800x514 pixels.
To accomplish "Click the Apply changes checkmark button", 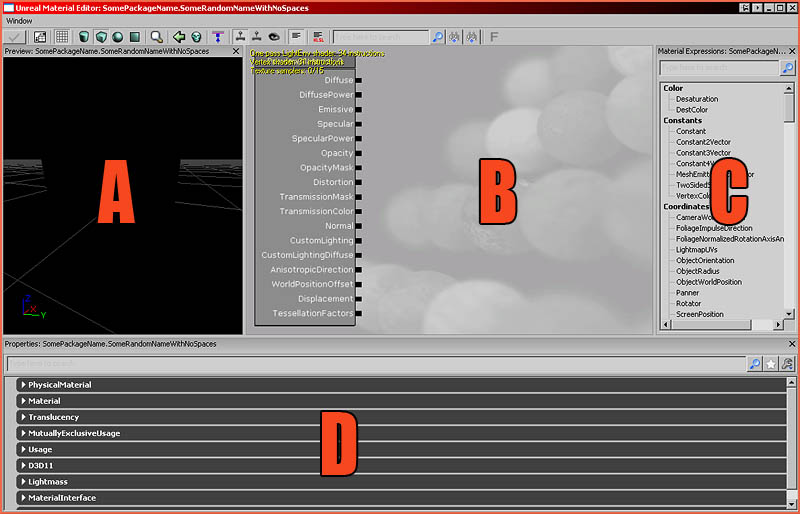I will click(x=14, y=37).
